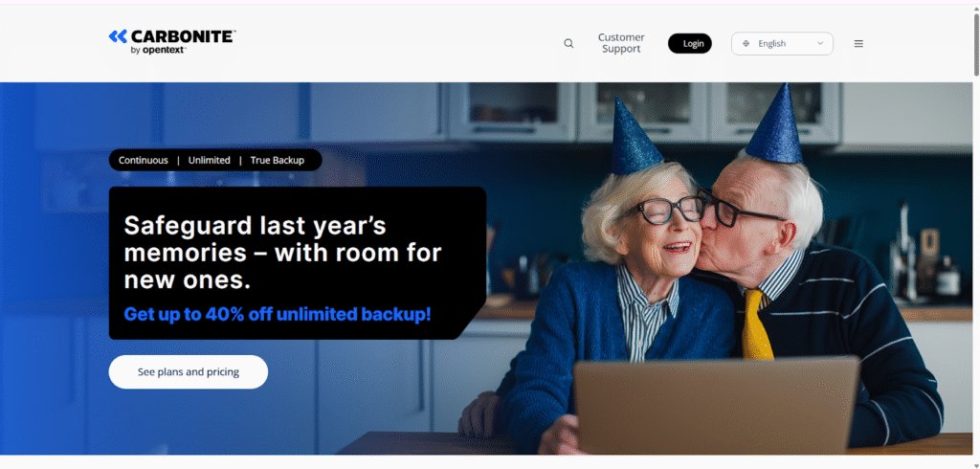The image size is (980, 469).
Task: Click the scrollbar up arrow
Action: 975,7
